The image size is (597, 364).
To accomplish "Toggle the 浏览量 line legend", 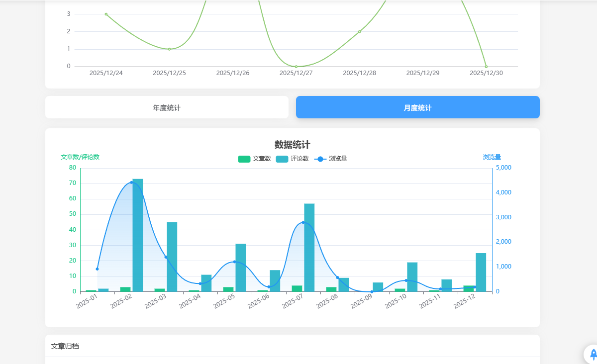I will (x=330, y=159).
